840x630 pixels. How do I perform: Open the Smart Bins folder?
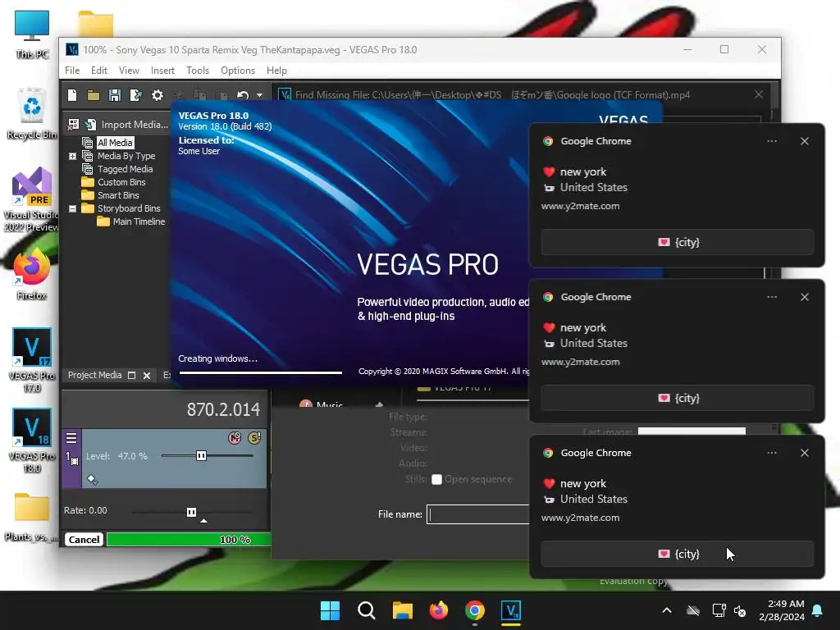coord(118,195)
